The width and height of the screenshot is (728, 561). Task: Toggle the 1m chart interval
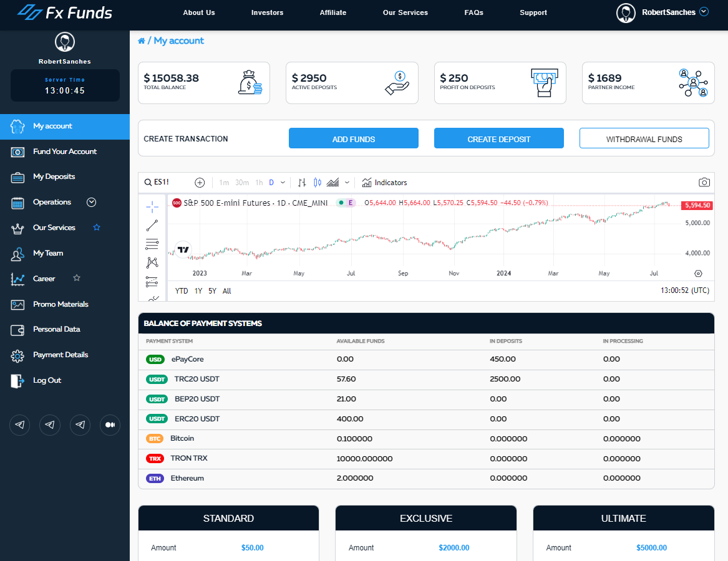(224, 183)
